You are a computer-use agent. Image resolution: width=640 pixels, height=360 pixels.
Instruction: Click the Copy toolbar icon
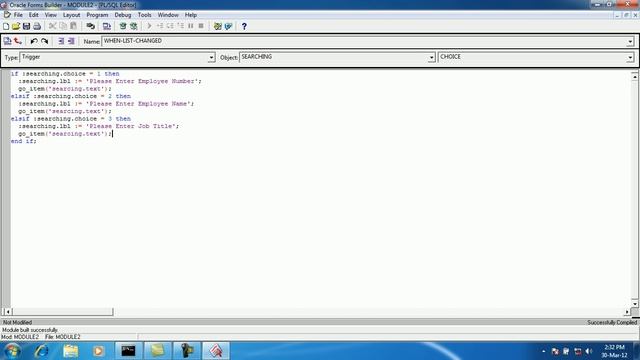[x=63, y=26]
